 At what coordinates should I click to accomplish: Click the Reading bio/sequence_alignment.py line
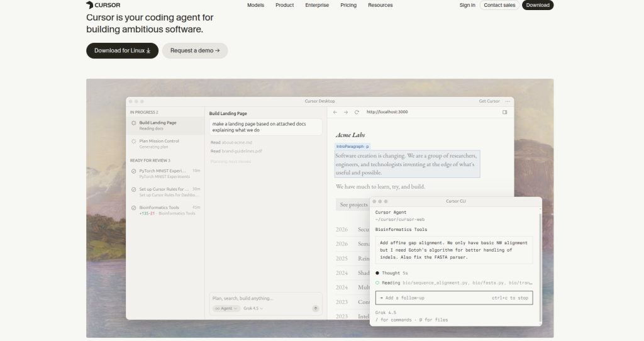coord(454,283)
